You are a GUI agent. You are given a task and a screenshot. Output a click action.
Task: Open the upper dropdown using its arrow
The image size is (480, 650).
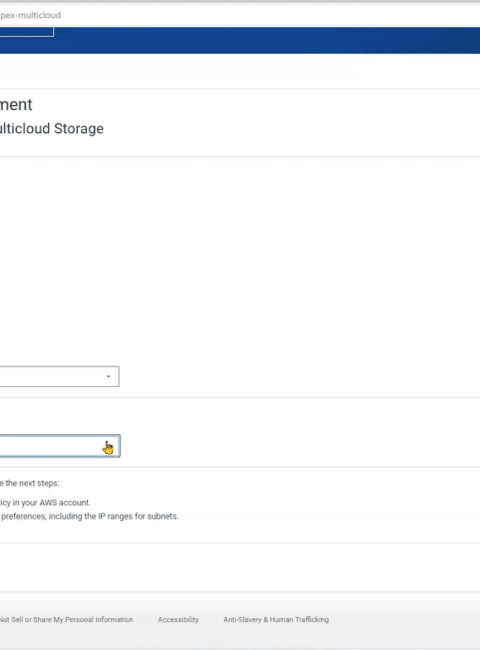108,376
